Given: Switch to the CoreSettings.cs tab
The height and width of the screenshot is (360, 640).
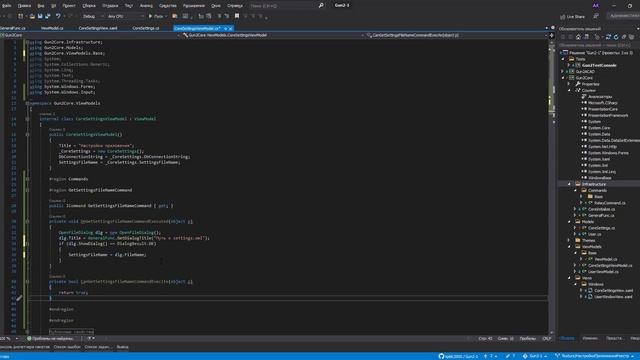Looking at the screenshot, I should 146,29.
